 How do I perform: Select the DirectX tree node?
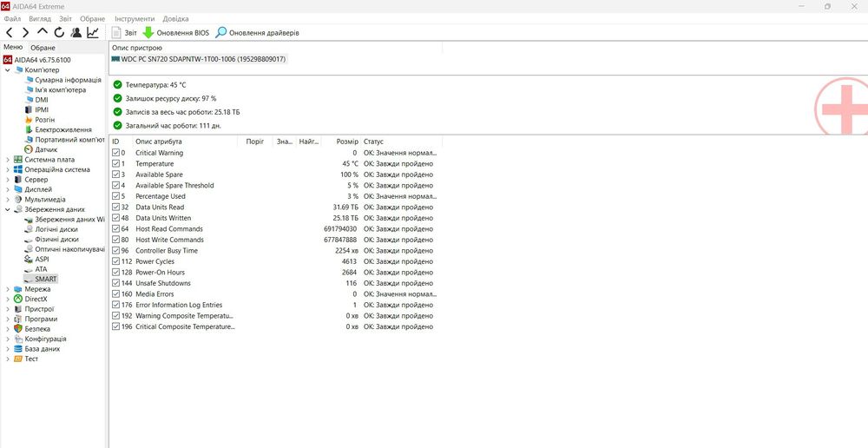click(x=31, y=299)
